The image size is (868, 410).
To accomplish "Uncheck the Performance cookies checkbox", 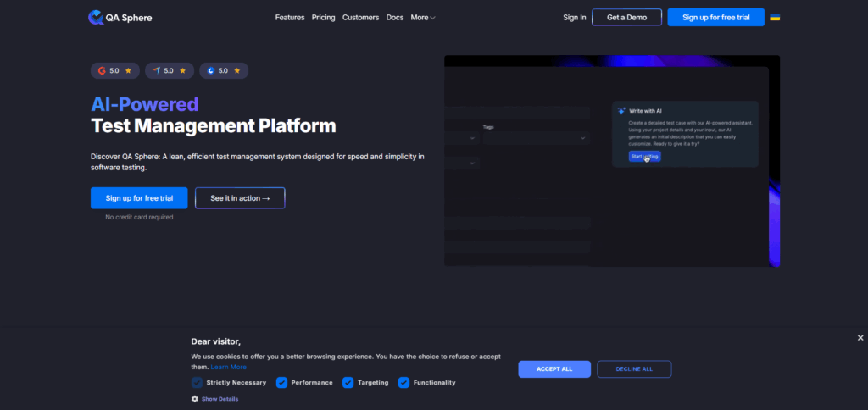I will (x=281, y=382).
